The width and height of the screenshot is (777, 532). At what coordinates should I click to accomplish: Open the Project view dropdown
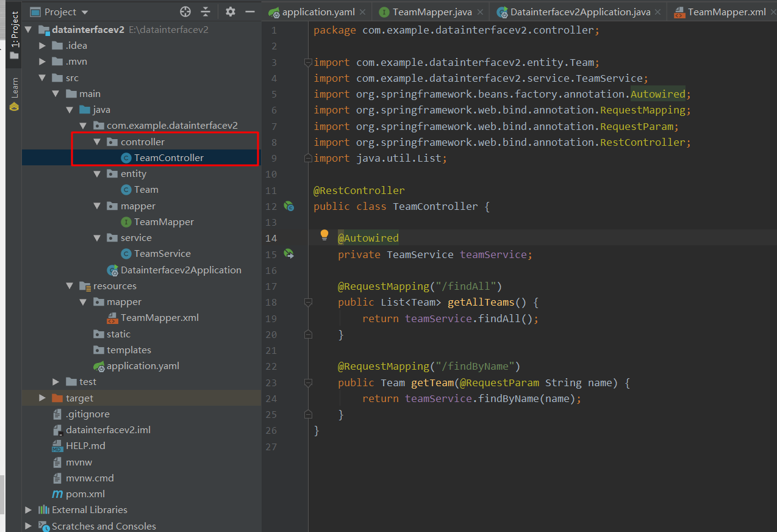(59, 12)
